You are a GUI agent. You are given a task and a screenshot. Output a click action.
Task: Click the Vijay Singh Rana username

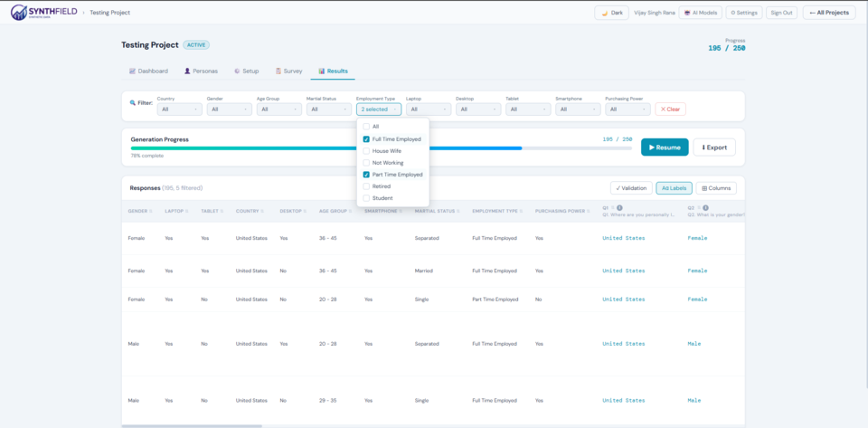[655, 13]
